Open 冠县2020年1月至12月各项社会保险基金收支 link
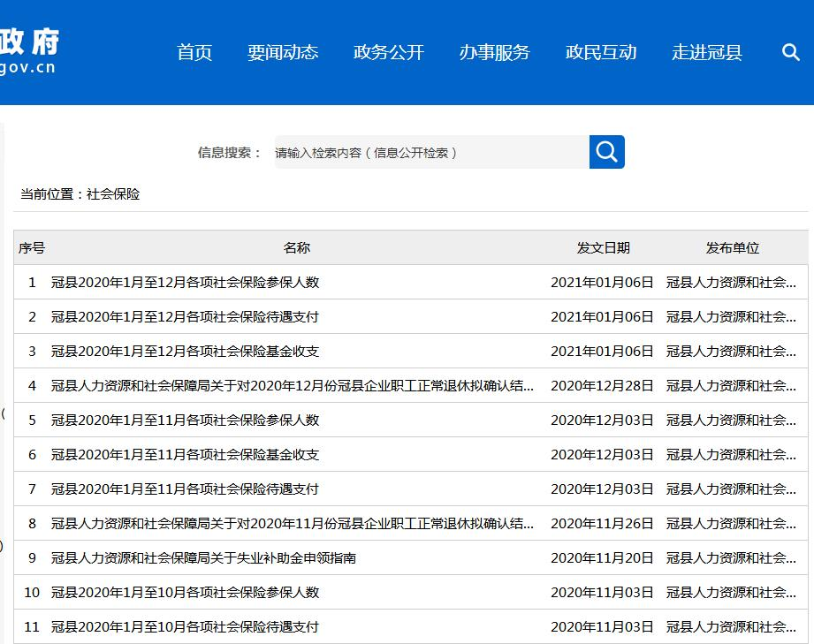This screenshot has width=814, height=644. (185, 352)
